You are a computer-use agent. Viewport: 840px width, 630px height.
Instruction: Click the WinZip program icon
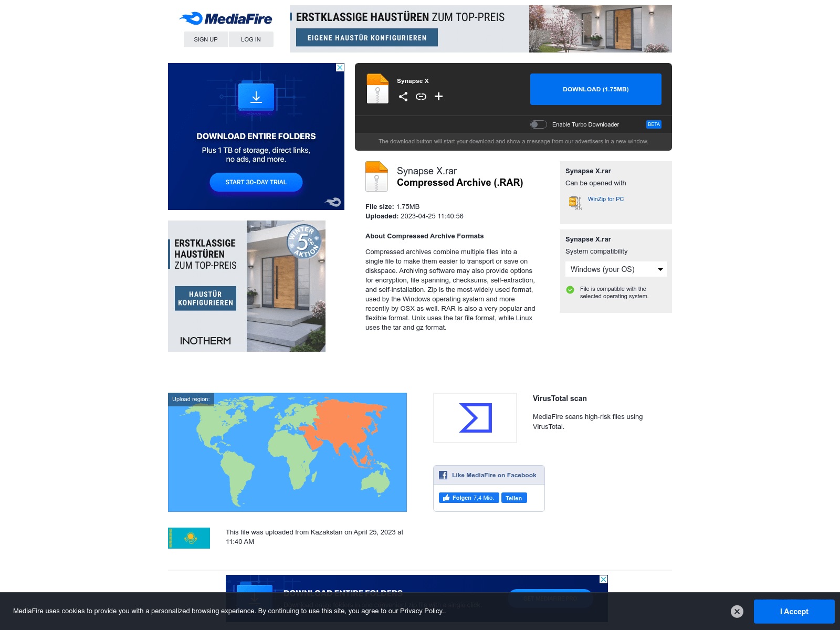click(x=575, y=202)
